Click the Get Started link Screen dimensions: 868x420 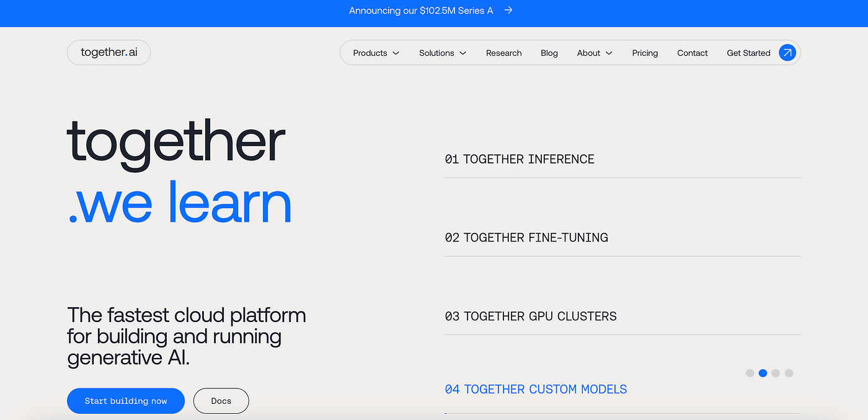[748, 53]
